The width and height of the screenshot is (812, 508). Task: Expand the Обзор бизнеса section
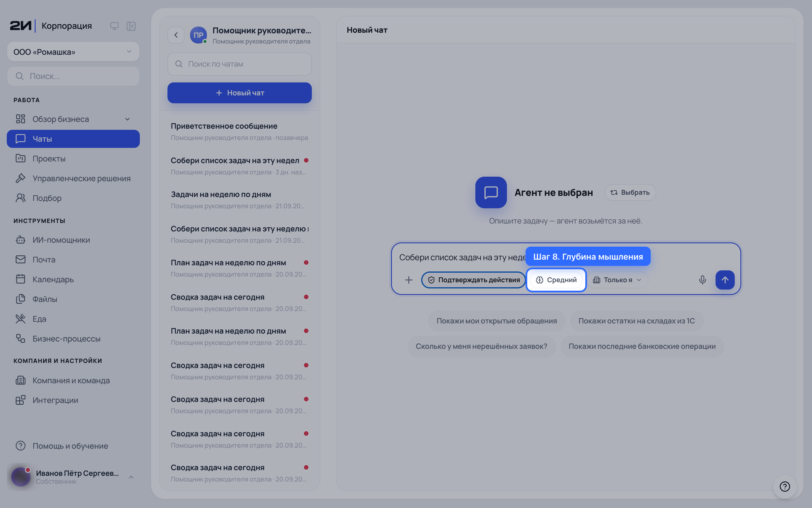[x=73, y=119]
